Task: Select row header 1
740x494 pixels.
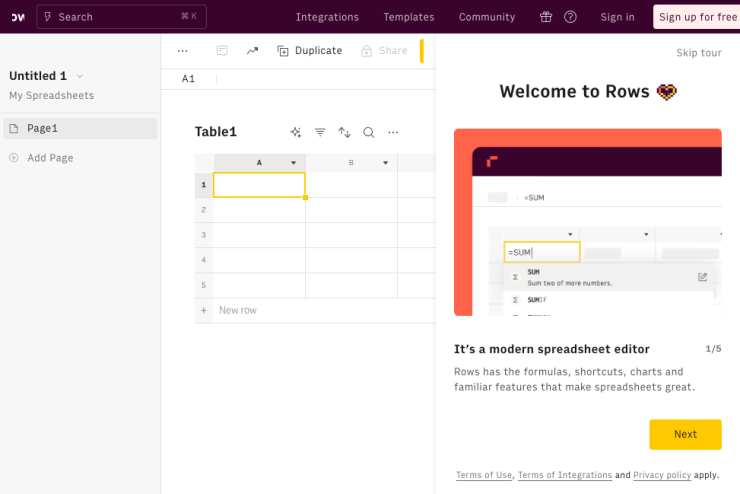Action: tap(204, 185)
